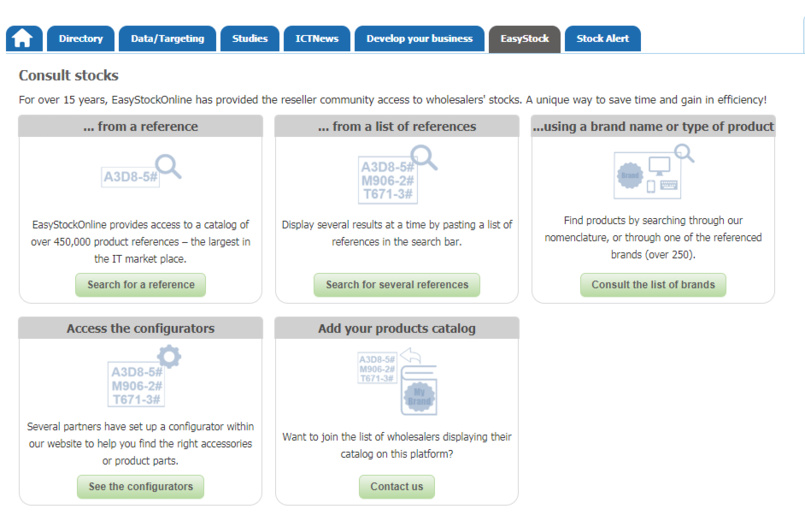Image resolution: width=805 pixels, height=515 pixels.
Task: Switch to the Directory tab
Action: (81, 39)
